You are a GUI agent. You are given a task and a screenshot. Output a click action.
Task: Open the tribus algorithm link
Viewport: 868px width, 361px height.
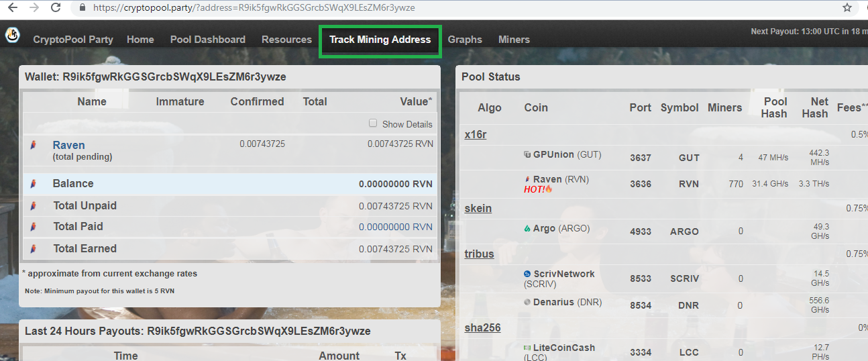(x=479, y=254)
